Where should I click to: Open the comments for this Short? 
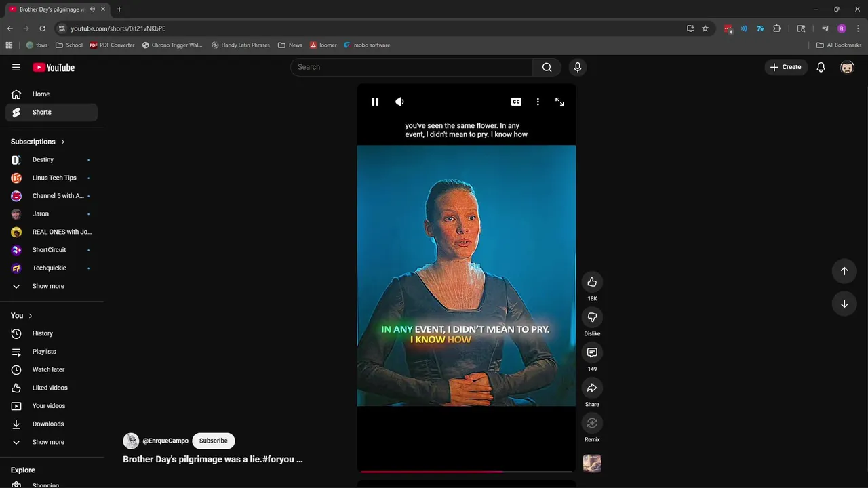(x=592, y=352)
